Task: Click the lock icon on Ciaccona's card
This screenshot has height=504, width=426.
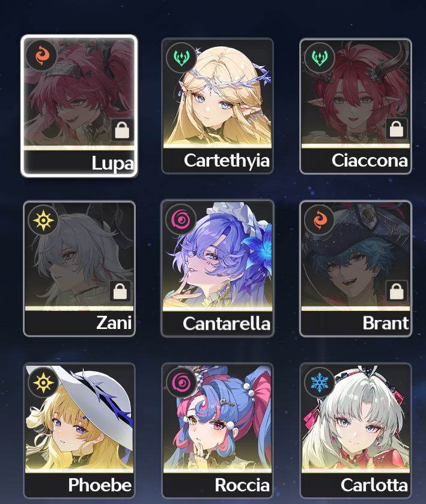Action: (x=397, y=129)
